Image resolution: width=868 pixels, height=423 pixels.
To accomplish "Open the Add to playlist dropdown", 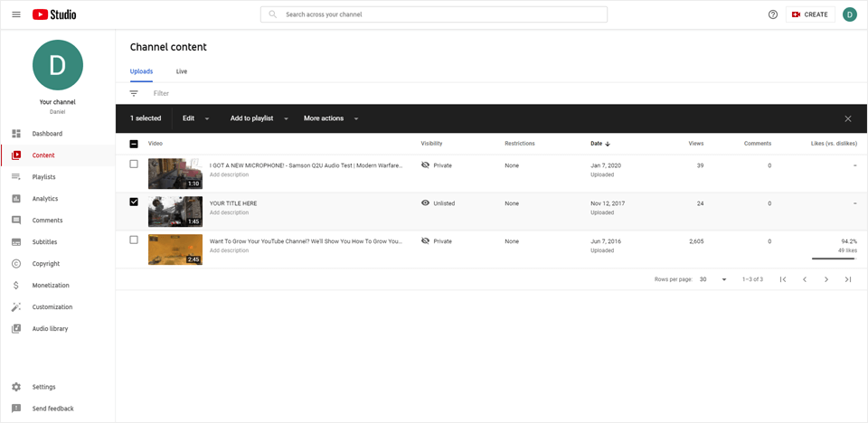I will pos(259,118).
